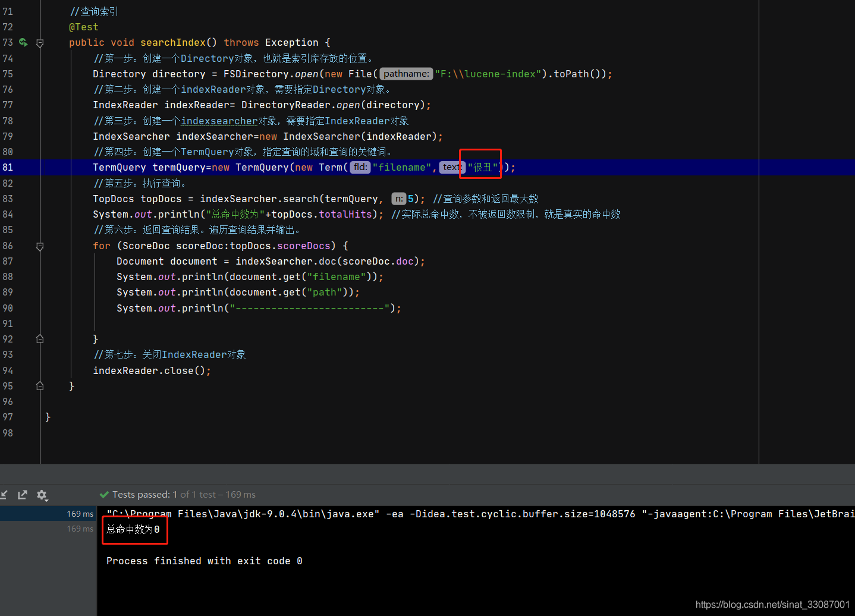
Task: Click the "//第七步" close IndexReader comment
Action: [170, 354]
